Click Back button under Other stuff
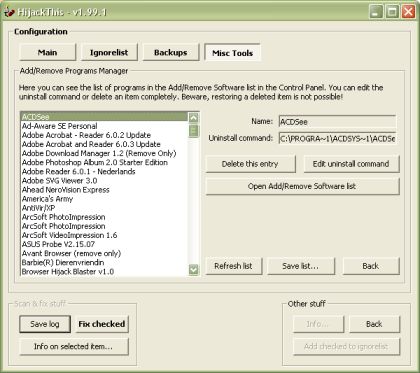 (x=374, y=324)
